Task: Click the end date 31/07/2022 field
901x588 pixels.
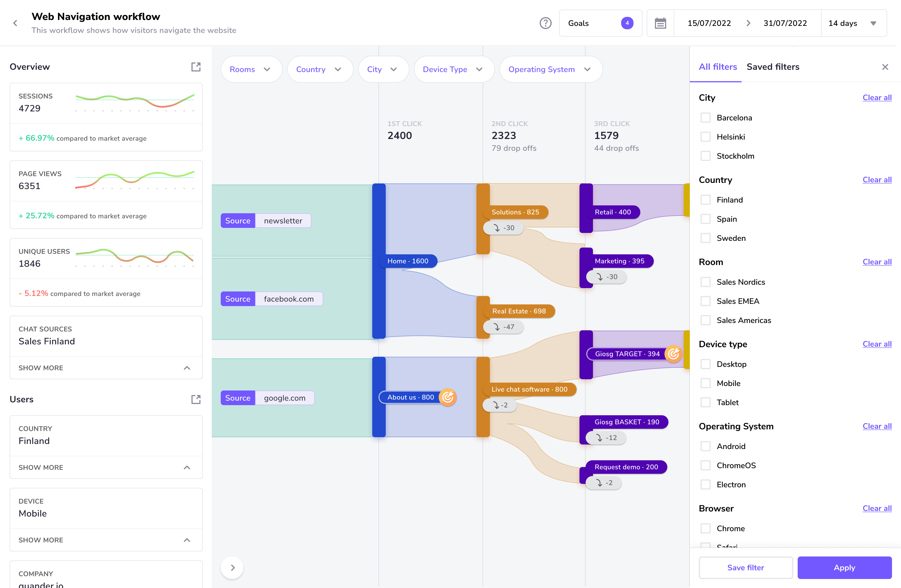Action: point(785,23)
